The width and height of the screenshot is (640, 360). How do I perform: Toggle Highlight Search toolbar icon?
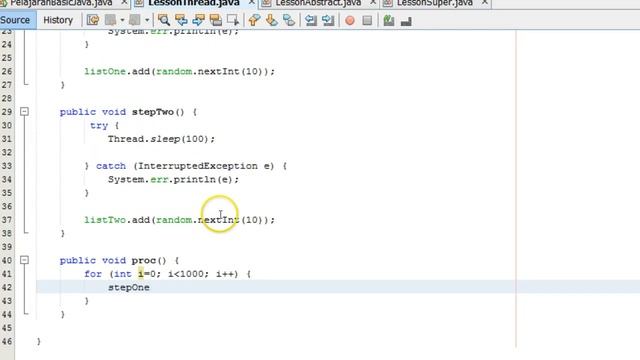pyautogui.click(x=216, y=20)
